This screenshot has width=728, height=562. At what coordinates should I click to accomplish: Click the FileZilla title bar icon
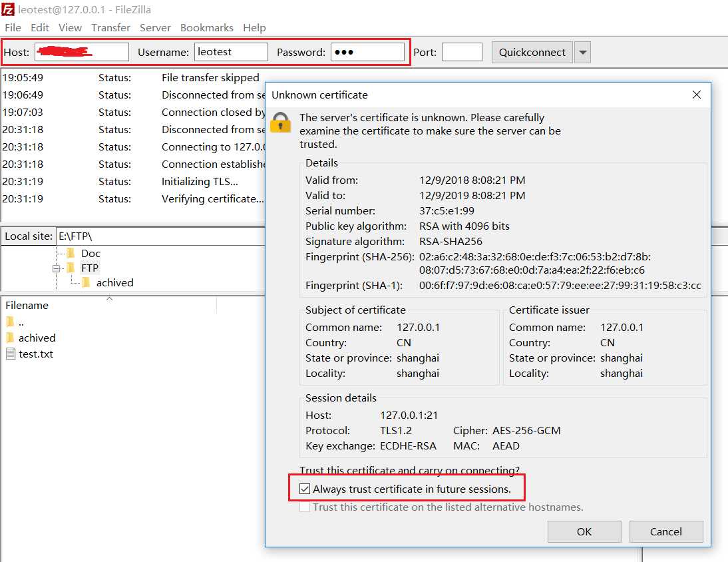pyautogui.click(x=8, y=9)
